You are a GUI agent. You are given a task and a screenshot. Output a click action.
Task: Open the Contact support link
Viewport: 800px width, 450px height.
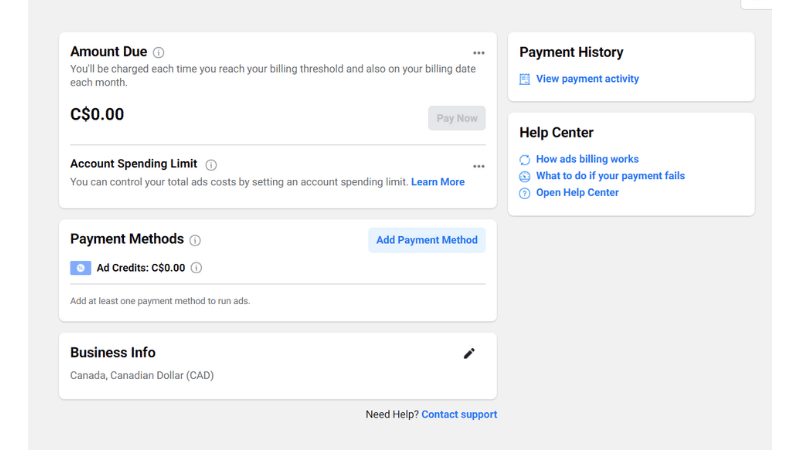tap(459, 414)
